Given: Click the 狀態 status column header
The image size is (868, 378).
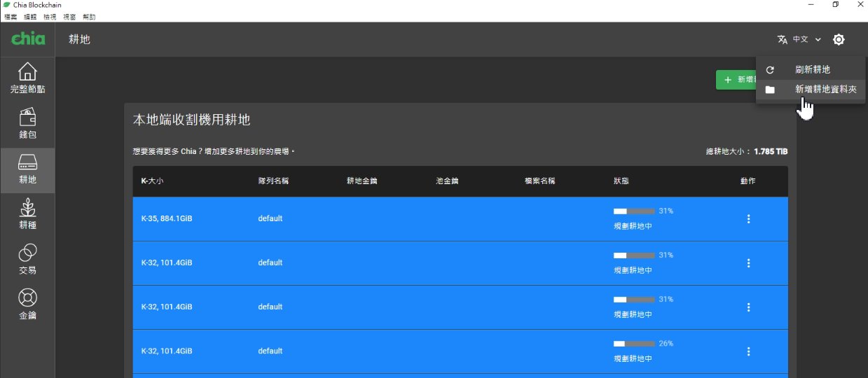Looking at the screenshot, I should coord(621,181).
